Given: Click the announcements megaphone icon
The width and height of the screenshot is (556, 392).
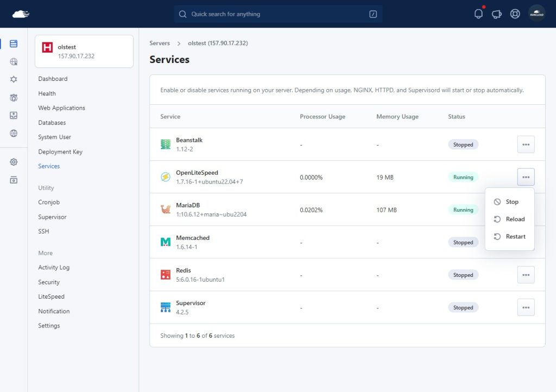Looking at the screenshot, I should click(497, 14).
